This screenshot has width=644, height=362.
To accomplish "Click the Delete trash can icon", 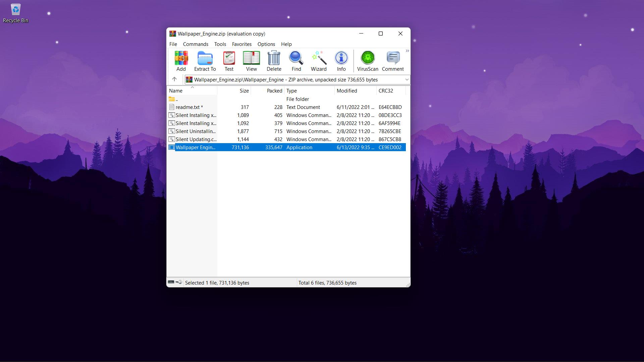I will 274,61.
